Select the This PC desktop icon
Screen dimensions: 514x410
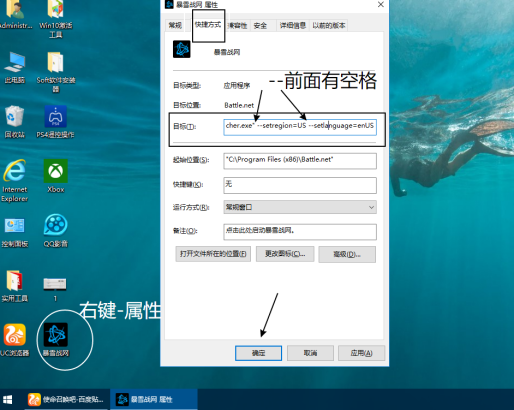(x=14, y=68)
